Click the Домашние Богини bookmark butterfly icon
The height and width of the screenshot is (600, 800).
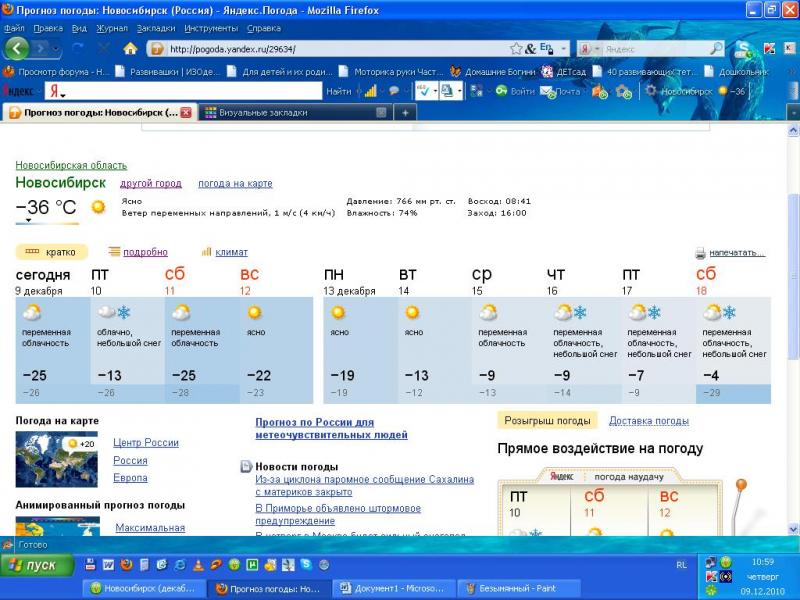coord(456,71)
